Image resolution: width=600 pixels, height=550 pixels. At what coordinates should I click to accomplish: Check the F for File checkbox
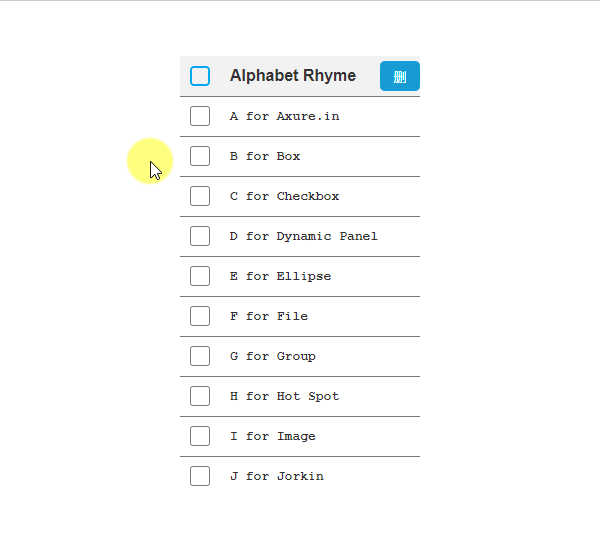[x=200, y=316]
